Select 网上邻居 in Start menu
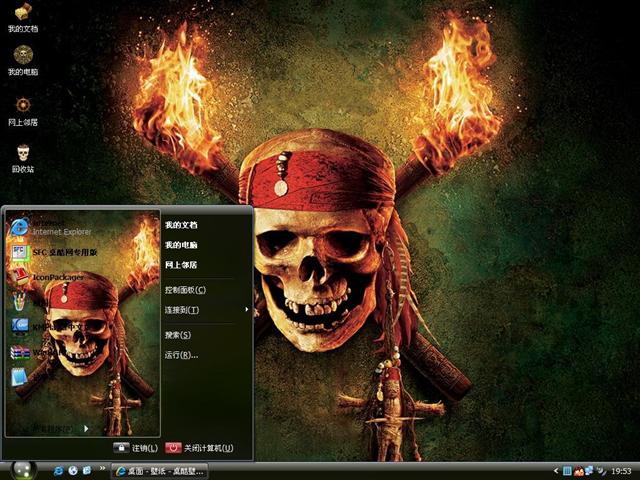This screenshot has width=640, height=480. coord(181,265)
